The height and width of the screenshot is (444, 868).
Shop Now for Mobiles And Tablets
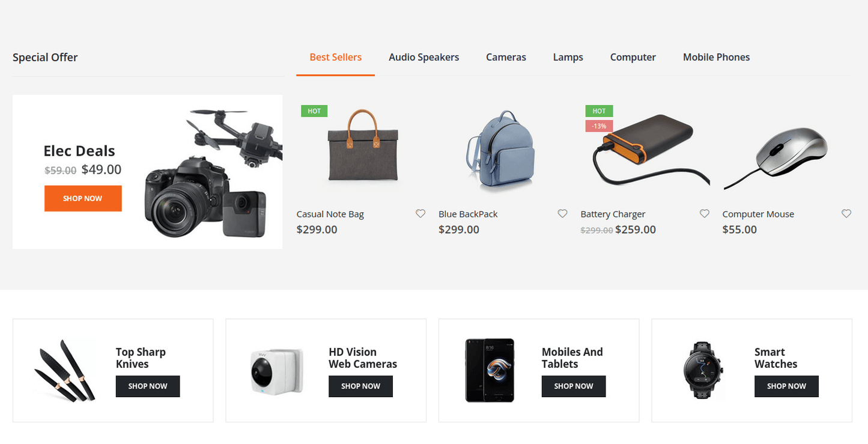574,386
